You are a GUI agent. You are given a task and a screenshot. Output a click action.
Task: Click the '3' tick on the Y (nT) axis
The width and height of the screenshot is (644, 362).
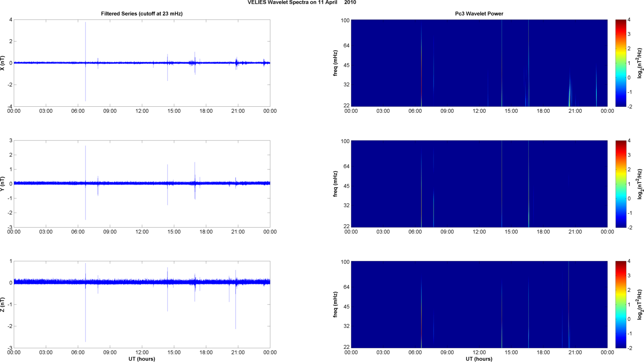[11, 140]
